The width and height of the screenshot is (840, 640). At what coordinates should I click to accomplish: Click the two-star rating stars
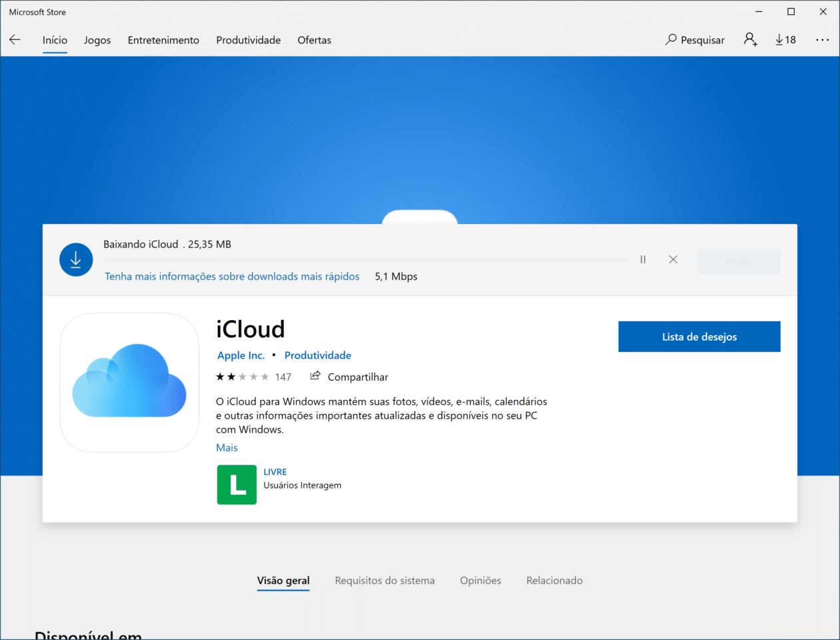(x=243, y=377)
